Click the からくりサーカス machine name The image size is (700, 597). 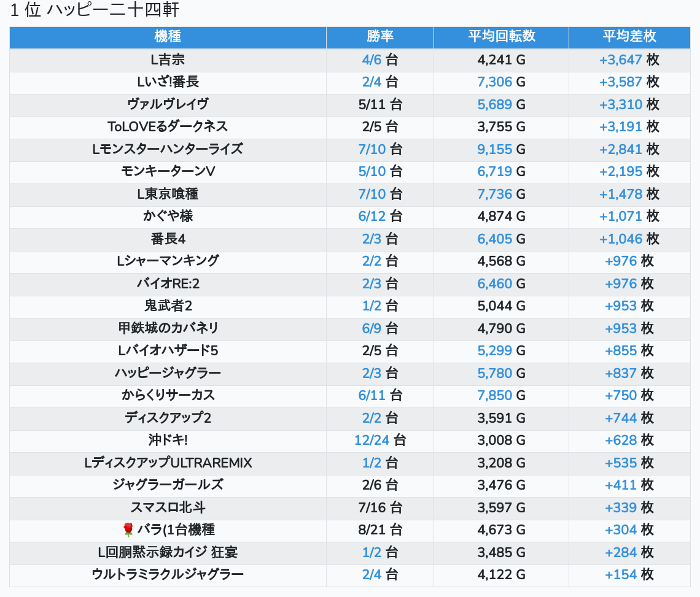pyautogui.click(x=168, y=395)
